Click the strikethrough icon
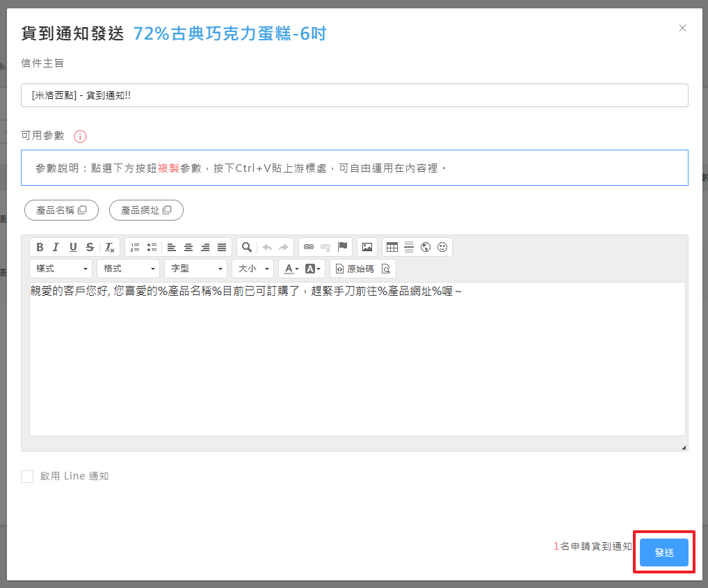708x588 pixels. 90,247
